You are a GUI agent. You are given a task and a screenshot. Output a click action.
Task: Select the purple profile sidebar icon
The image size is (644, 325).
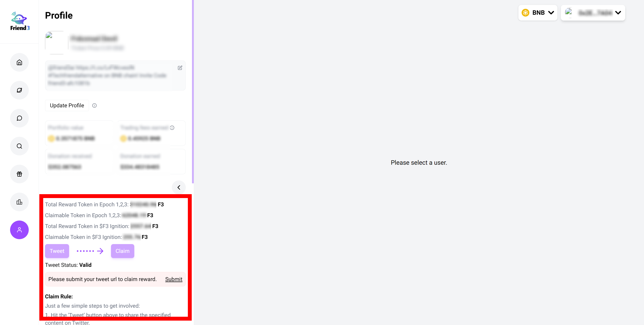[x=19, y=230]
